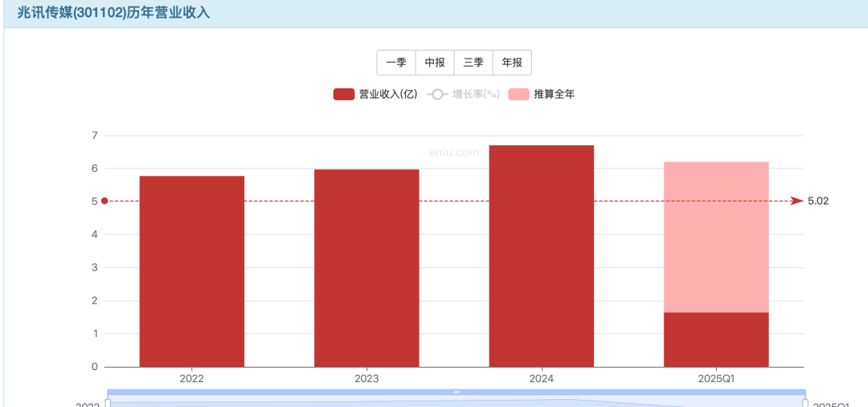Viewport: 868px width, 407px height.
Task: Toggle the 推算全年 legend entry
Action: [x=542, y=94]
